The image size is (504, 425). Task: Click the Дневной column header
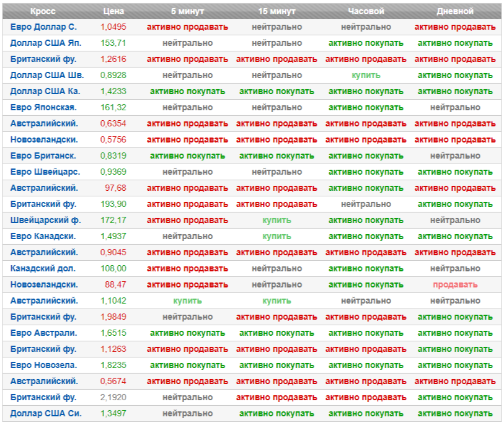(x=455, y=11)
